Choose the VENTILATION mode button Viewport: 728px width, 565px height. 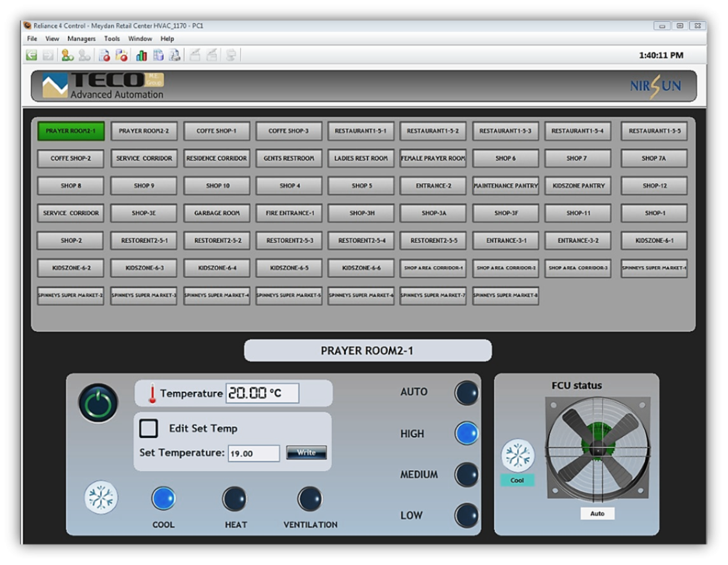point(310,499)
